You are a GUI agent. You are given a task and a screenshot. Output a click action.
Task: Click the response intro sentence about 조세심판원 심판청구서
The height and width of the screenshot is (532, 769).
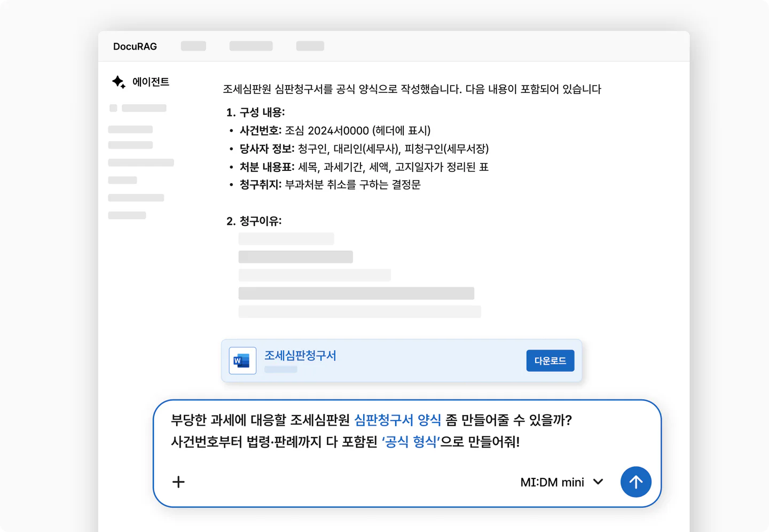coord(412,89)
